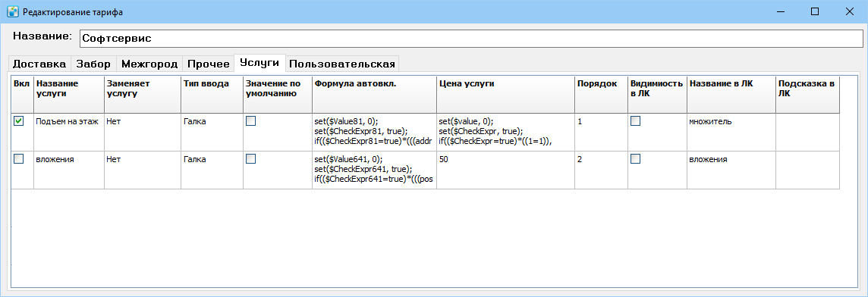Viewport: 868px width, 297px height.
Task: Click the formula cell with $Value81
Action: pyautogui.click(x=375, y=132)
